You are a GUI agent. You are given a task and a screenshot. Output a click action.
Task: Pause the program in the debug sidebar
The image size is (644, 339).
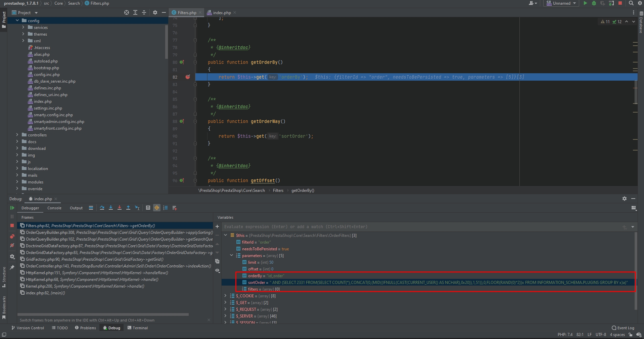pyautogui.click(x=12, y=217)
